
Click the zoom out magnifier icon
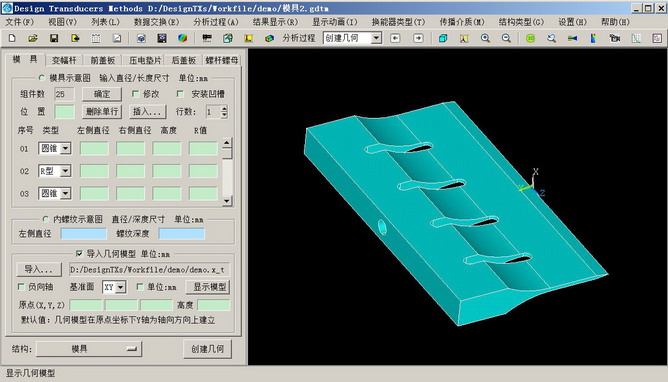506,38
